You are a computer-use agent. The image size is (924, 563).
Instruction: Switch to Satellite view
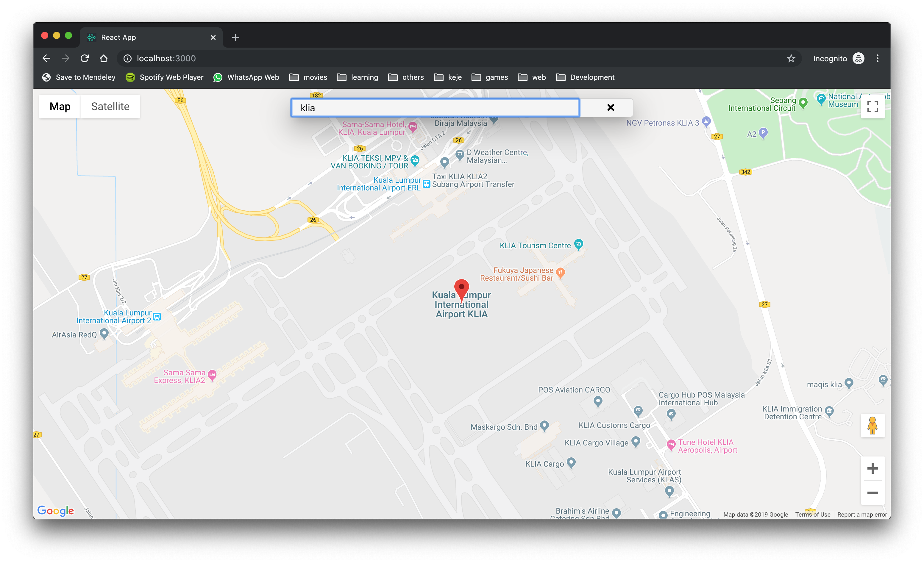110,107
